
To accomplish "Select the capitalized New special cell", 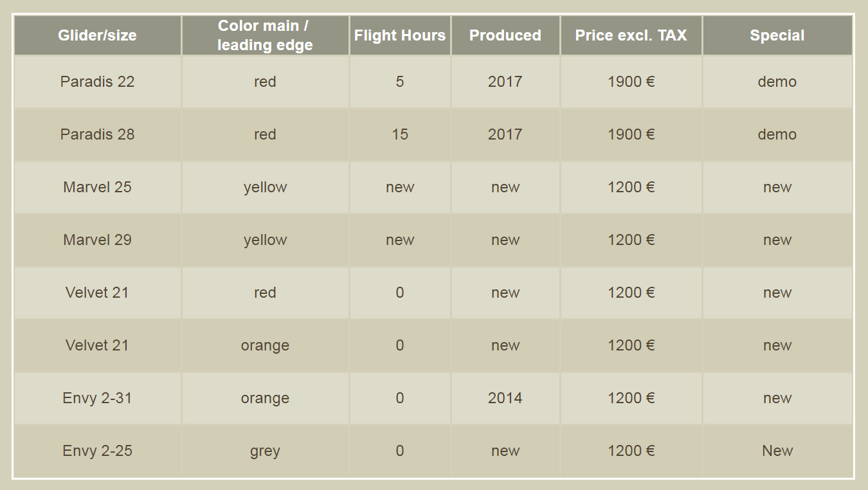I will 777,451.
